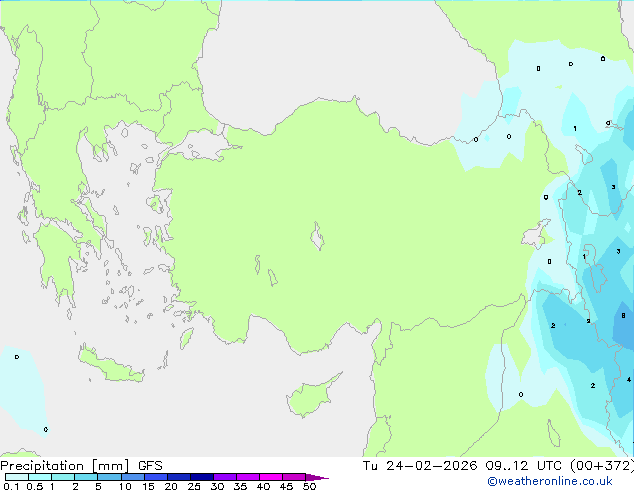
Task: Select the 'GFS' model label
Action: pos(150,466)
